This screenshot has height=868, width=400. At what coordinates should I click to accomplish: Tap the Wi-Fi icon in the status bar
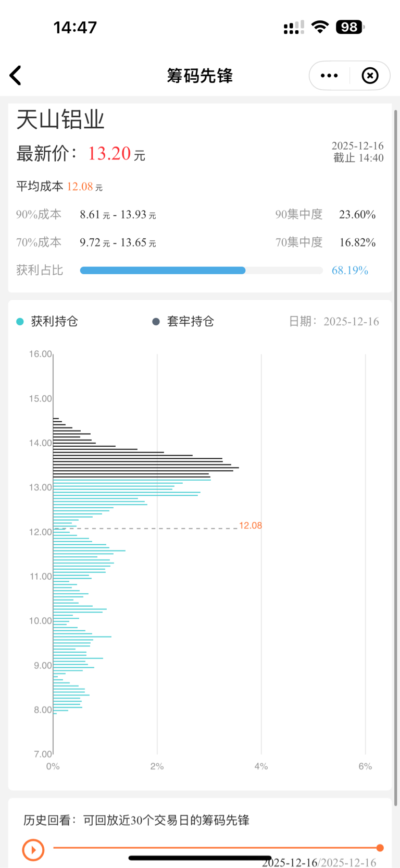coord(320,27)
